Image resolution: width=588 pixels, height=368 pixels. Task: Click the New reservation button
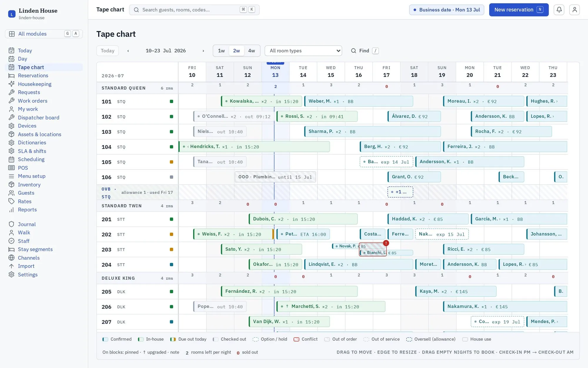click(519, 10)
